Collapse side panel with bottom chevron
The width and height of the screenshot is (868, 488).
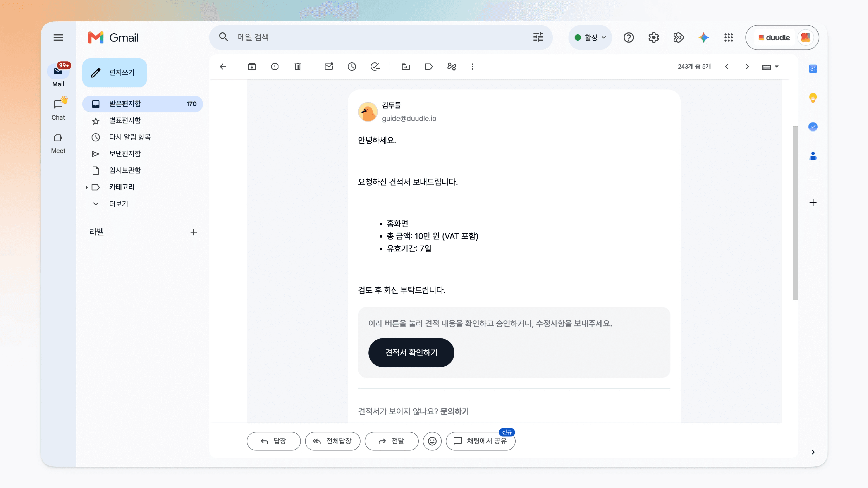pyautogui.click(x=813, y=452)
